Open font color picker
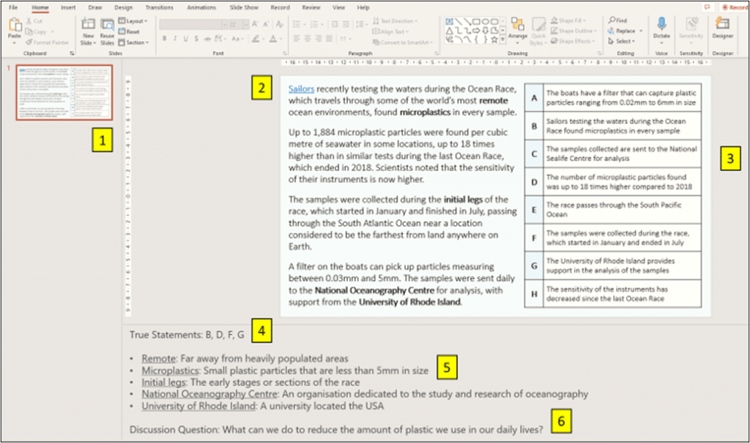The width and height of the screenshot is (750, 443). click(x=275, y=39)
